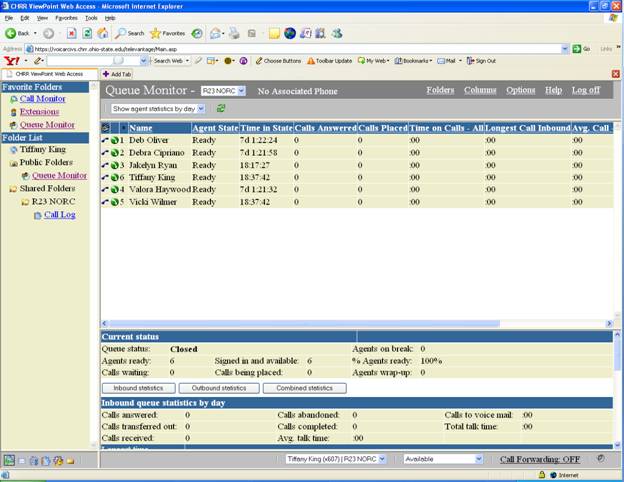Click the Back arrow in browser toolbar
This screenshot has width=624, height=482.
pyautogui.click(x=11, y=33)
